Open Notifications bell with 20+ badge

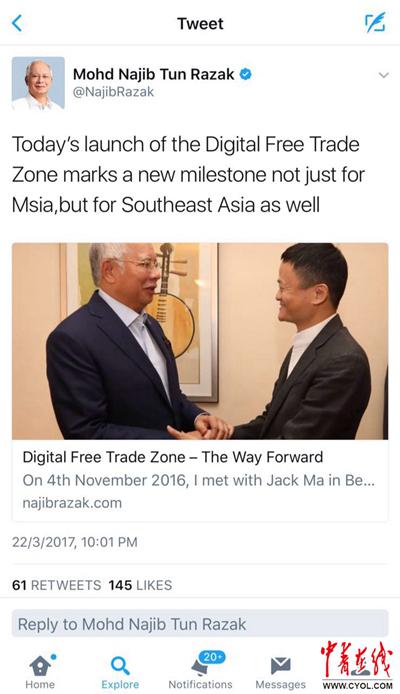pyautogui.click(x=207, y=664)
